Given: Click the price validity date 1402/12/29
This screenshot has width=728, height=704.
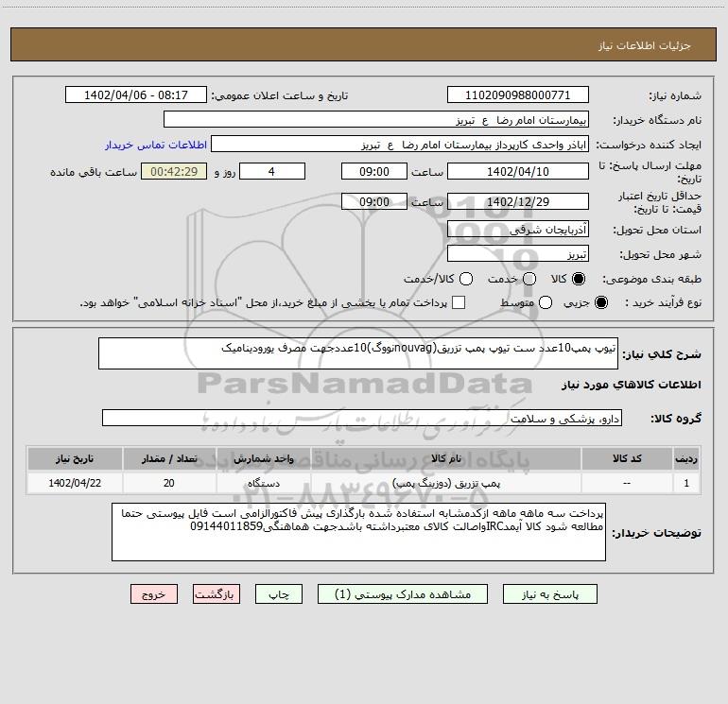Looking at the screenshot, I should (518, 201).
